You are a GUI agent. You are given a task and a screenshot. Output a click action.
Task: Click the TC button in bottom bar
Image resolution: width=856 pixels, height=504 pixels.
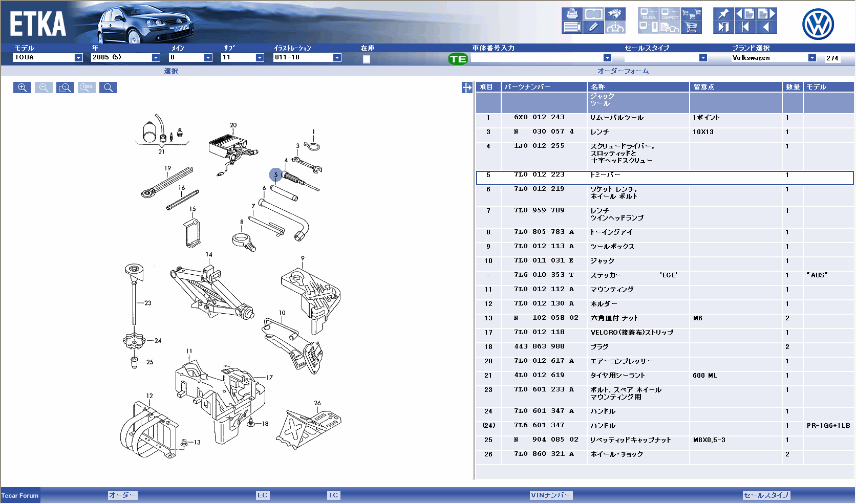tap(333, 495)
